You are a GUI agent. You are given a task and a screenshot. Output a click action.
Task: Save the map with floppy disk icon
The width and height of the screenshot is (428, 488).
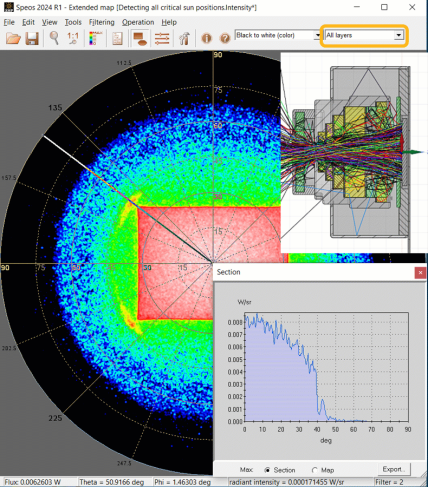(32, 38)
